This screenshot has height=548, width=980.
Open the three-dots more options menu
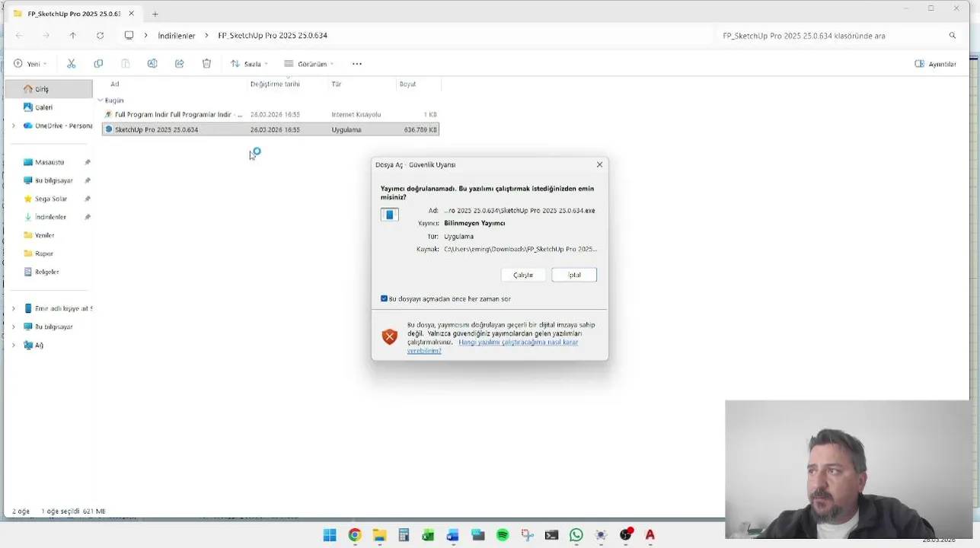[357, 64]
